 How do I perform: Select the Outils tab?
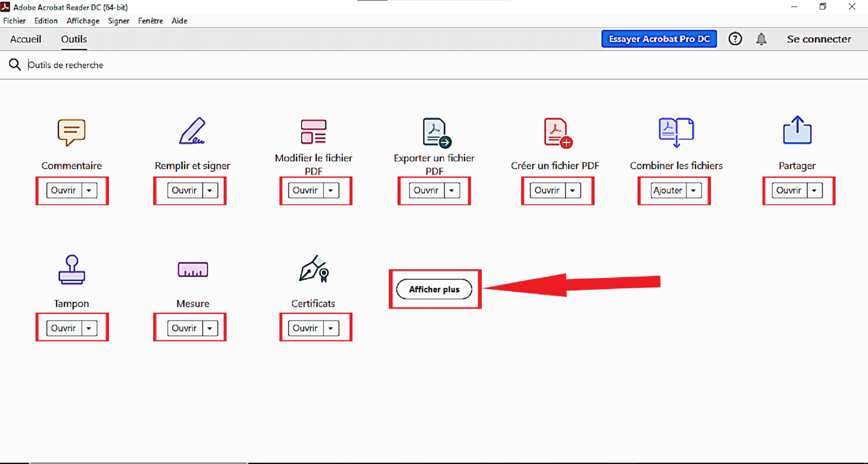pyautogui.click(x=74, y=39)
